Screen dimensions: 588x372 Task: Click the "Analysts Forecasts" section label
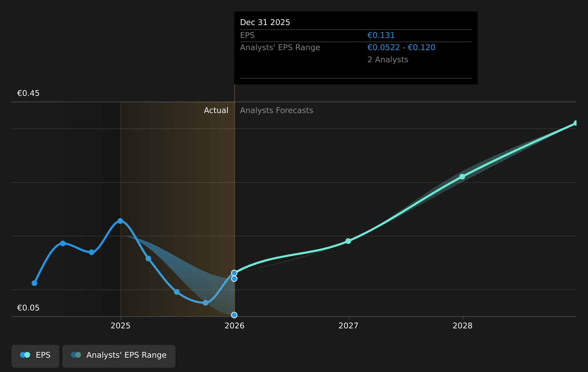(x=276, y=111)
